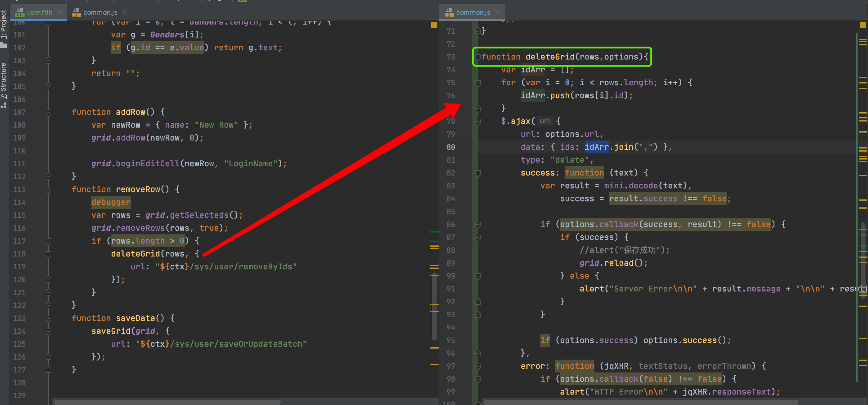Collapse error callback fold at line 97

coord(478,366)
